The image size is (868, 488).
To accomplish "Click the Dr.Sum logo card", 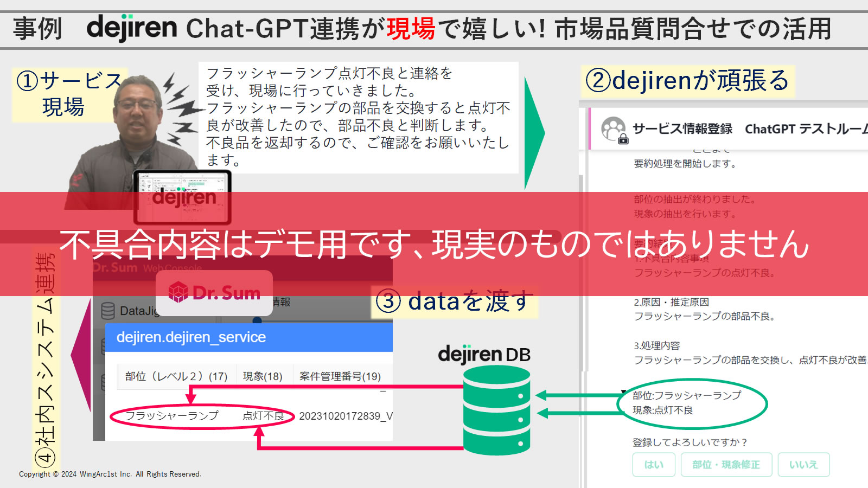I will tap(214, 293).
